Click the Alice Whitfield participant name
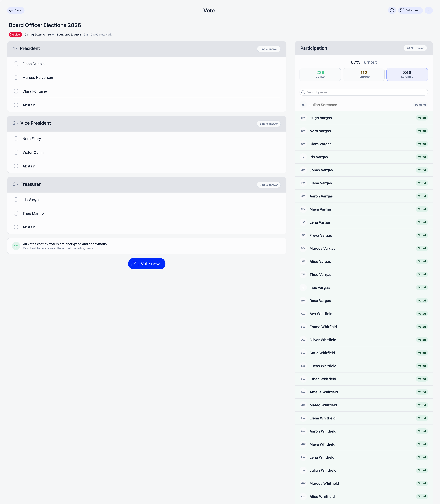 click(x=322, y=496)
